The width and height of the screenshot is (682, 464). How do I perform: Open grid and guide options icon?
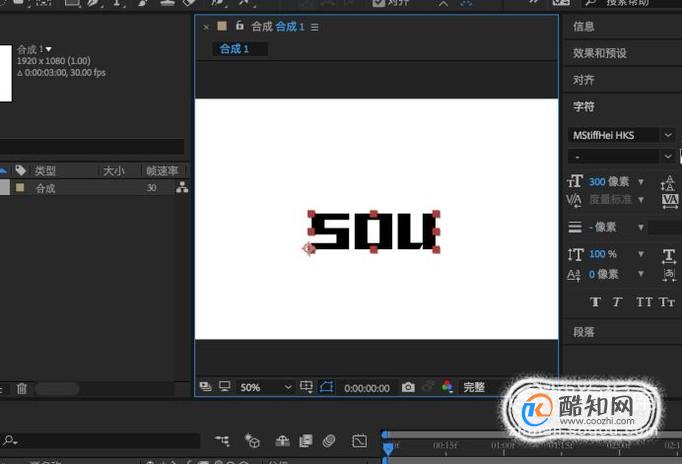[x=306, y=387]
